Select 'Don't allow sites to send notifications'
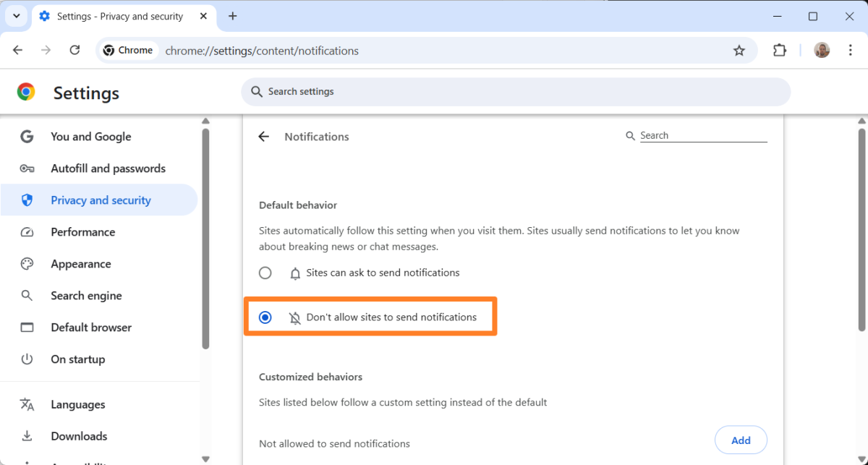 pos(265,317)
